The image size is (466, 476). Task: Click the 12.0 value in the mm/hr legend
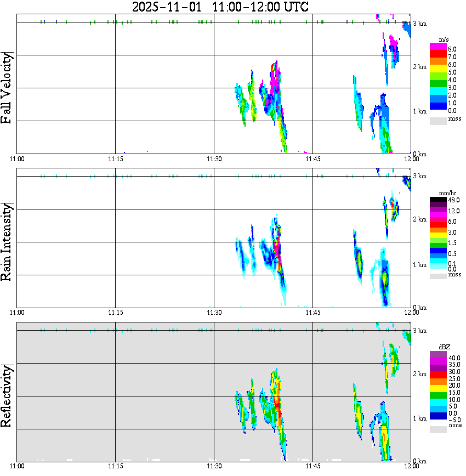[x=454, y=211]
